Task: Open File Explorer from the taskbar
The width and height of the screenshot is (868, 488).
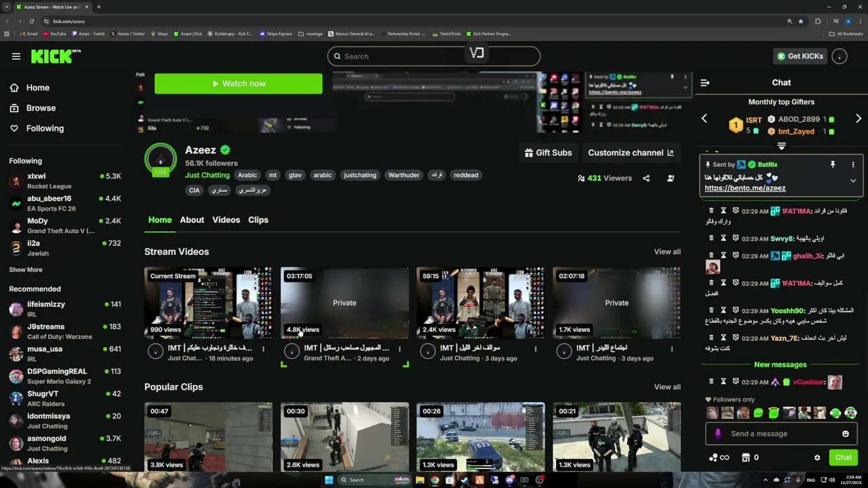Action: click(x=420, y=480)
